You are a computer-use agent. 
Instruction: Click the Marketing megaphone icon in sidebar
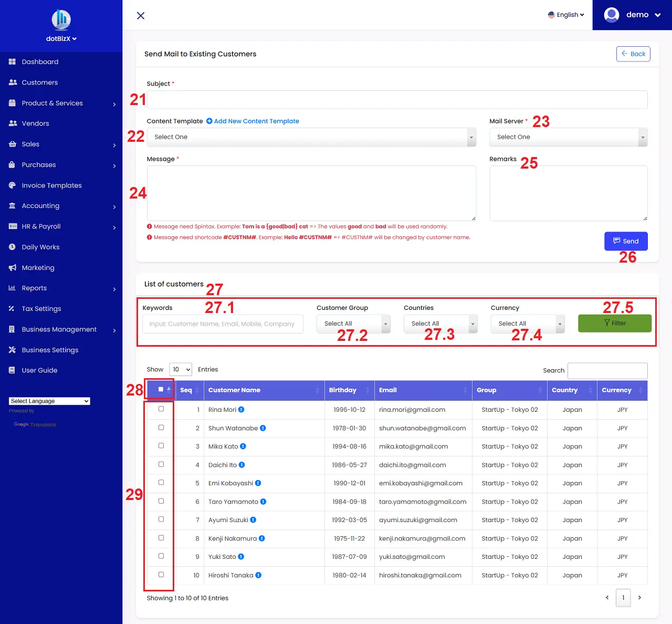12,268
